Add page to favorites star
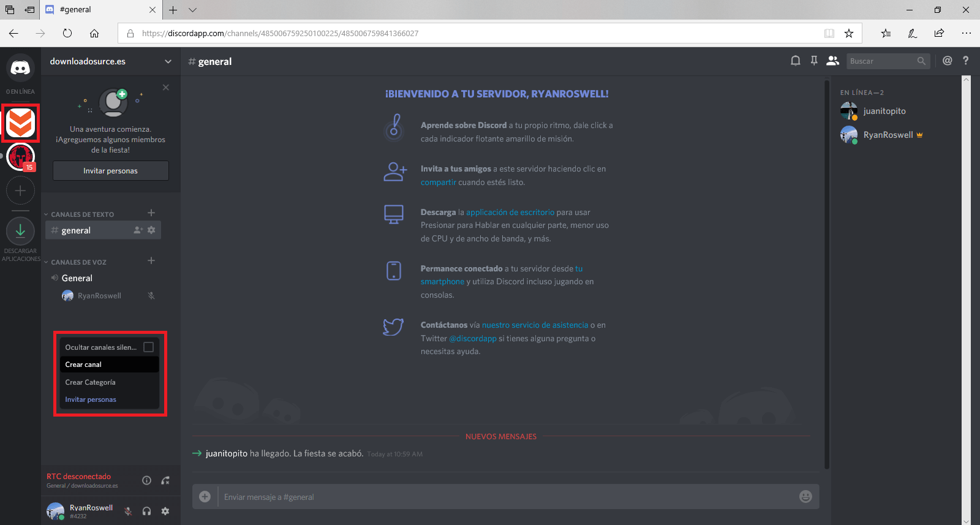This screenshot has width=980, height=525. [x=849, y=33]
